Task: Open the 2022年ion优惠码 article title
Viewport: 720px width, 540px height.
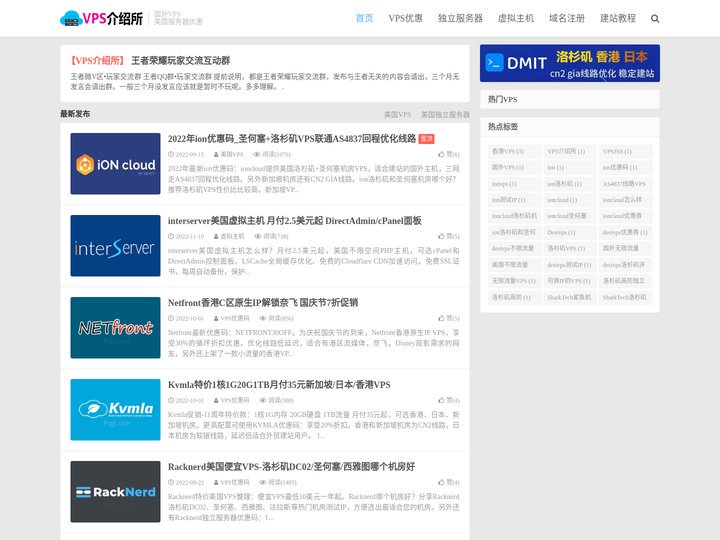Action: (x=292, y=139)
